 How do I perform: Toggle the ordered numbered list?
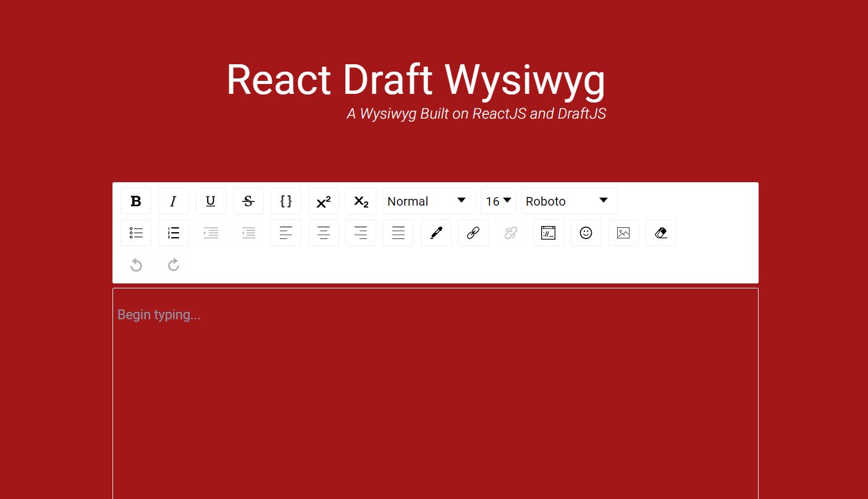173,233
